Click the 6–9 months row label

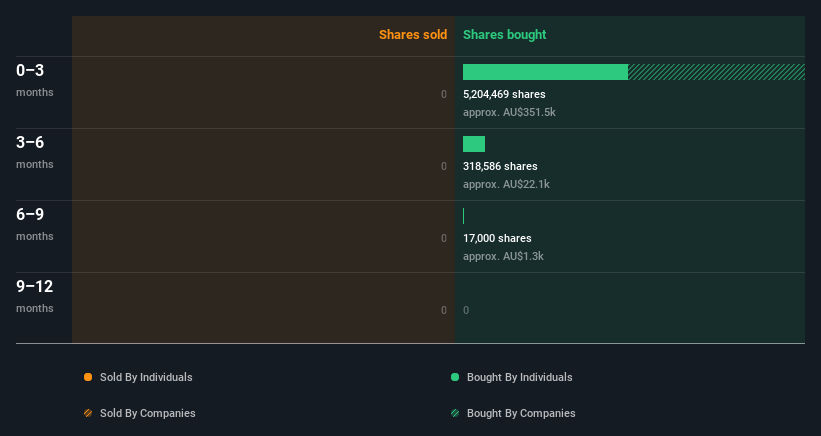tap(35, 225)
